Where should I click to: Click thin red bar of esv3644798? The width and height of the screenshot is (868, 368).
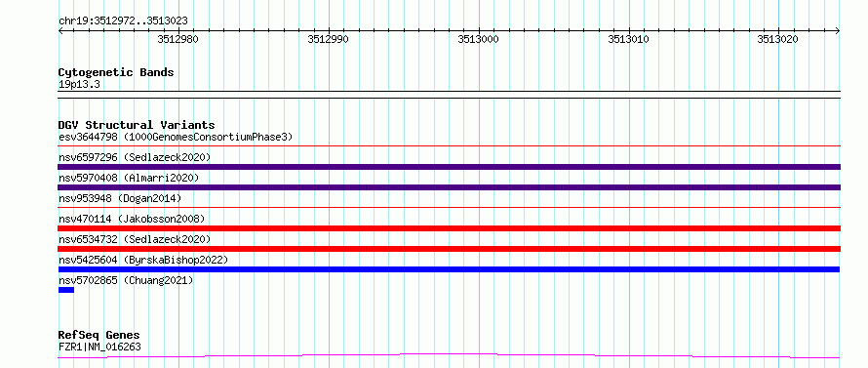(x=449, y=146)
